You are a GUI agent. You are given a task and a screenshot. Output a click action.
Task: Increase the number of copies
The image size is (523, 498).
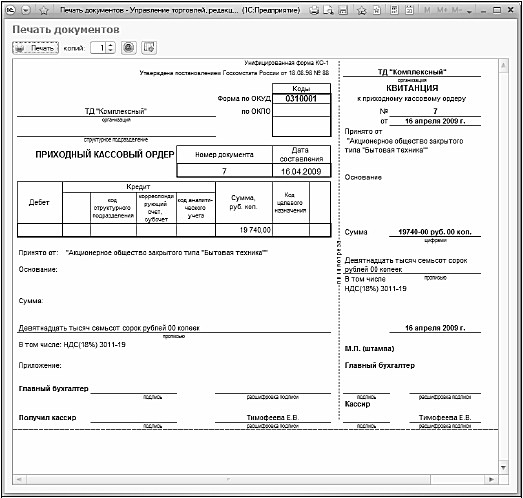(x=111, y=45)
